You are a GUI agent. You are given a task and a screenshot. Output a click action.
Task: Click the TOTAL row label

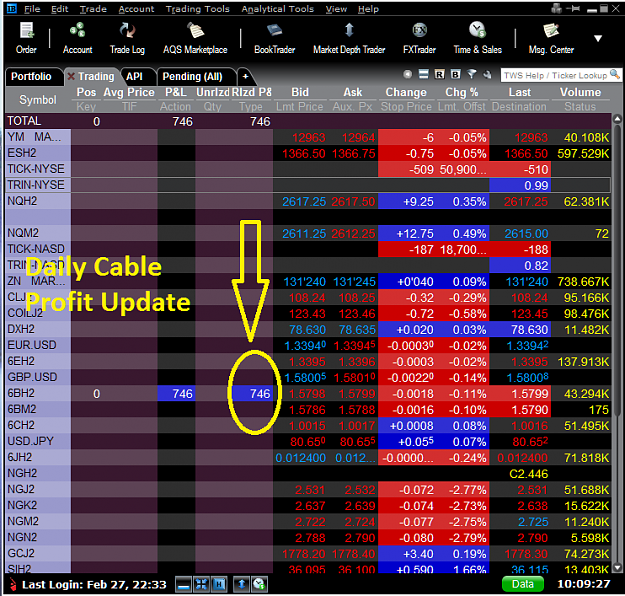pos(24,121)
